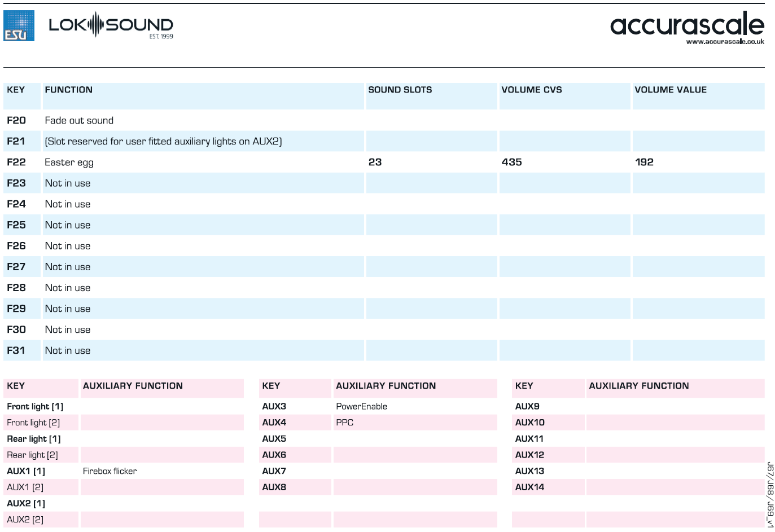
Task: Click the LokSound logo
Action: click(111, 25)
